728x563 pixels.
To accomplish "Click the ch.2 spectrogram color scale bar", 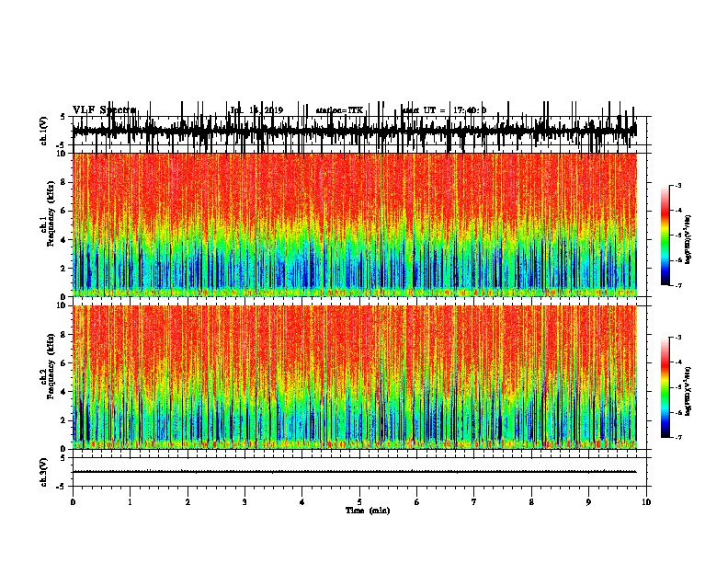I will pyautogui.click(x=665, y=387).
